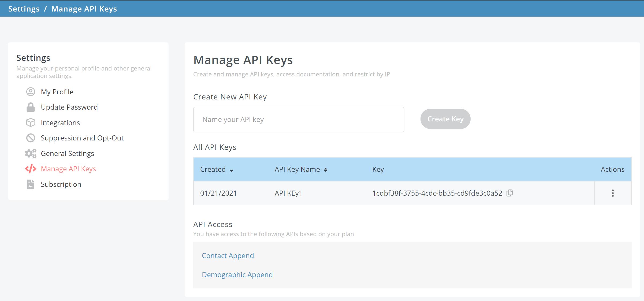Open Contact Append API documentation link
This screenshot has width=644, height=301.
click(x=228, y=256)
